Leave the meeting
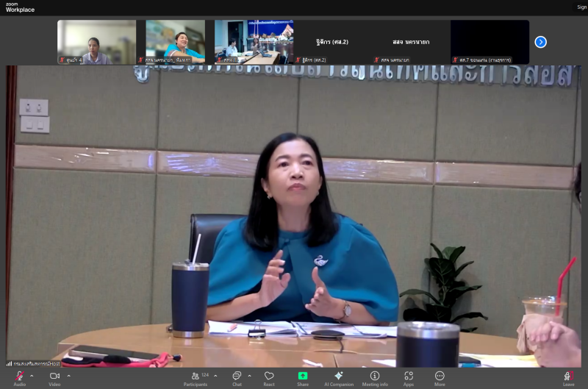The width and height of the screenshot is (588, 389). click(x=568, y=376)
